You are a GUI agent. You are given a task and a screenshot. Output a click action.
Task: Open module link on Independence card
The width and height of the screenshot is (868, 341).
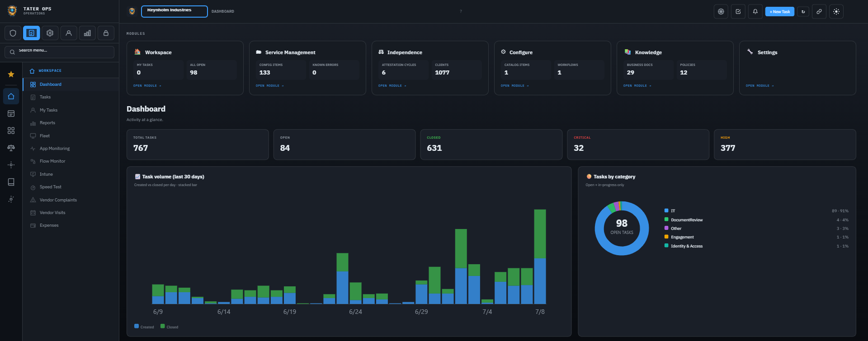coord(392,86)
